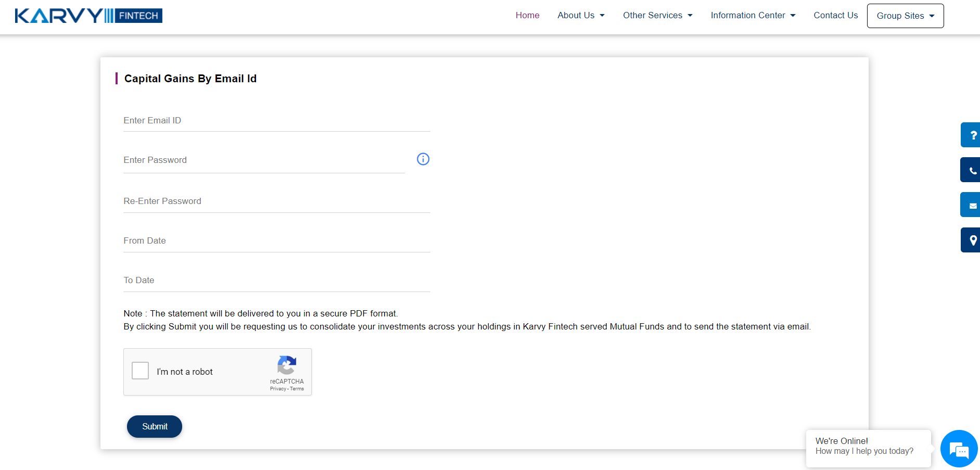Click the location pin side icon
Screen dimensions: 980x470
[971, 240]
